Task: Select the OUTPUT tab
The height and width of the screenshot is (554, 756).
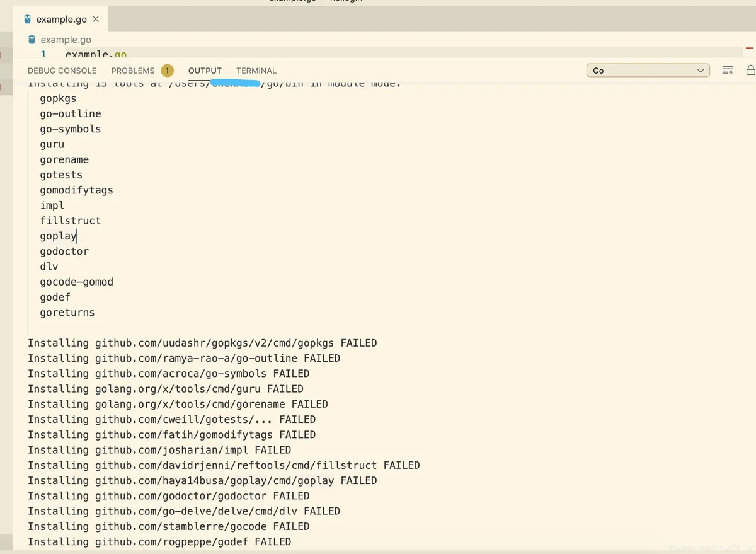Action: point(205,71)
